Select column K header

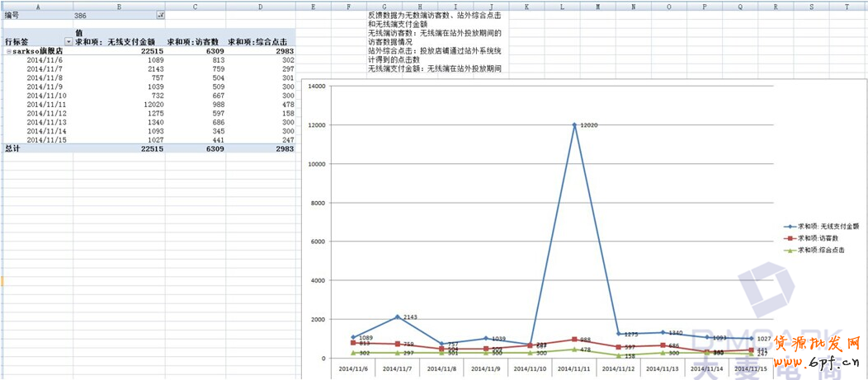pos(526,6)
